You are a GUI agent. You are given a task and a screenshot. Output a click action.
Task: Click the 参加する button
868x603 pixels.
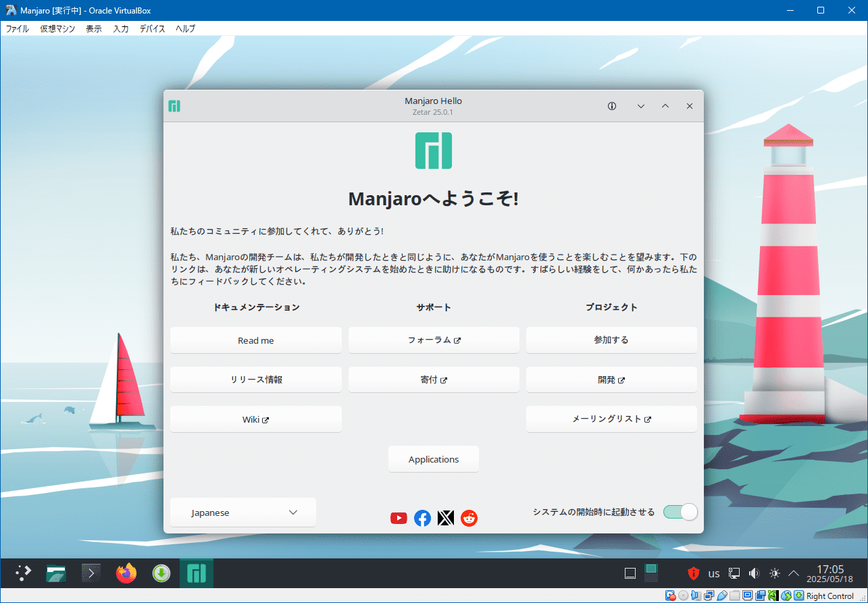pos(611,340)
